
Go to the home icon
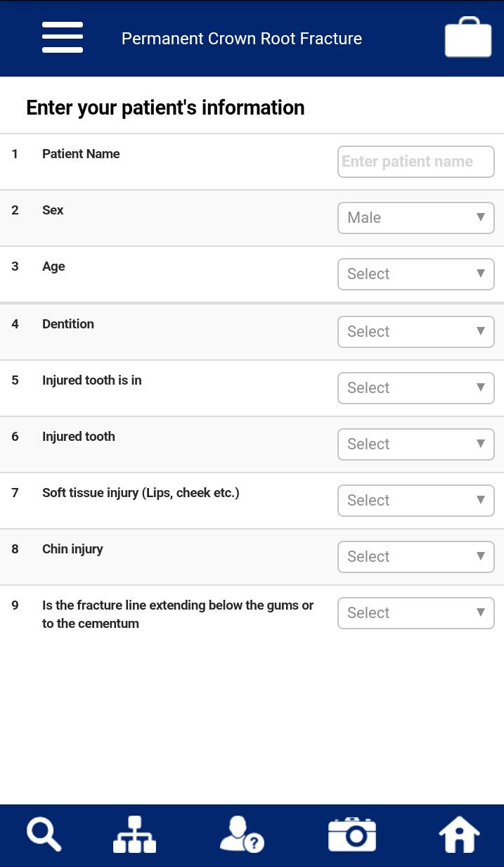459,835
